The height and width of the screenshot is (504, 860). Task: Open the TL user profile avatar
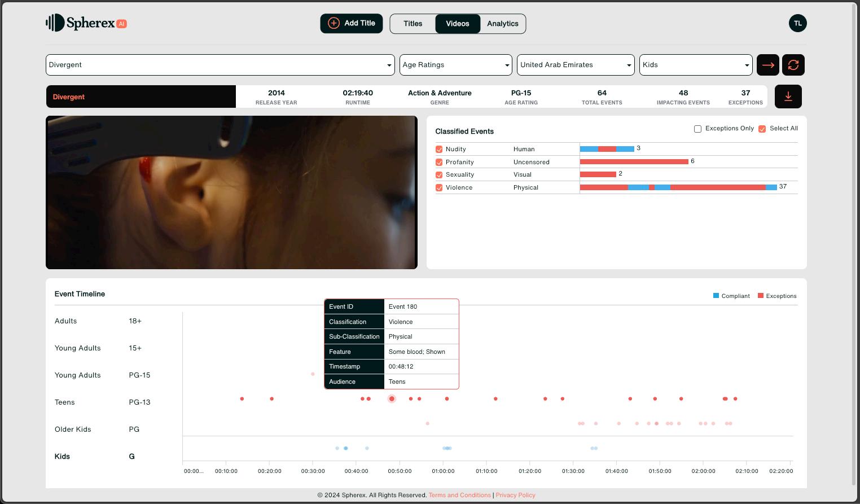point(797,23)
